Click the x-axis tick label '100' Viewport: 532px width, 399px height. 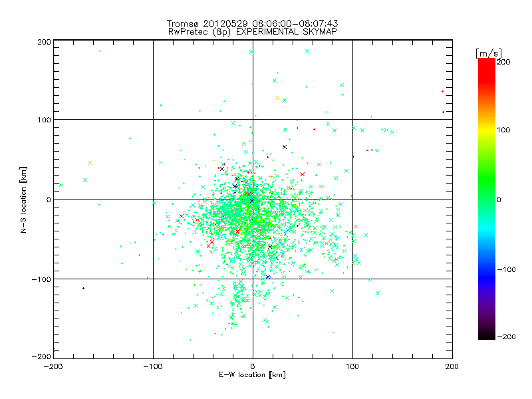coord(352,366)
